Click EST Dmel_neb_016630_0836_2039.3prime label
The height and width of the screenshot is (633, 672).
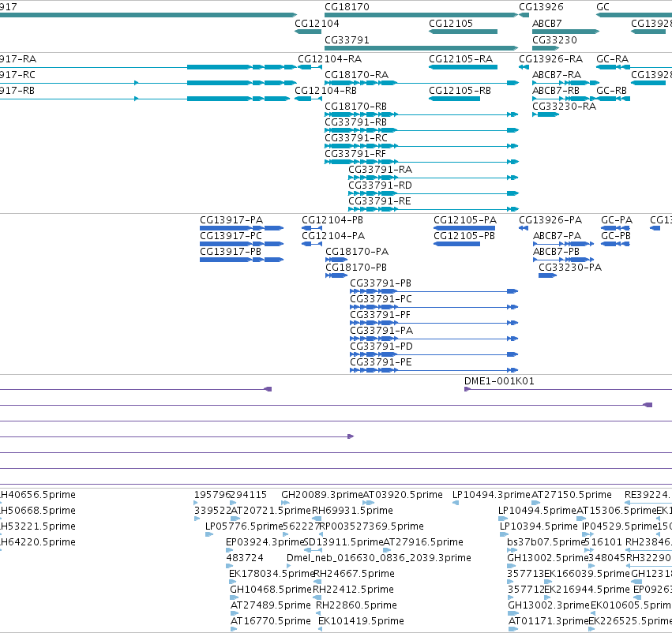[379, 557]
